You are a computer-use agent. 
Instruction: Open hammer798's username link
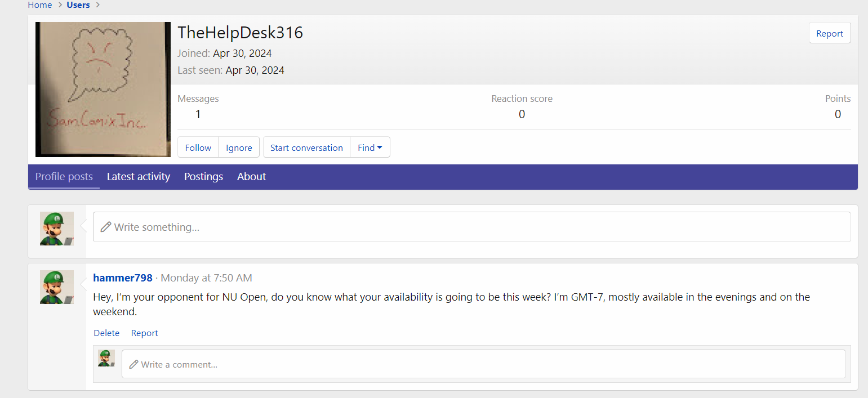click(123, 278)
